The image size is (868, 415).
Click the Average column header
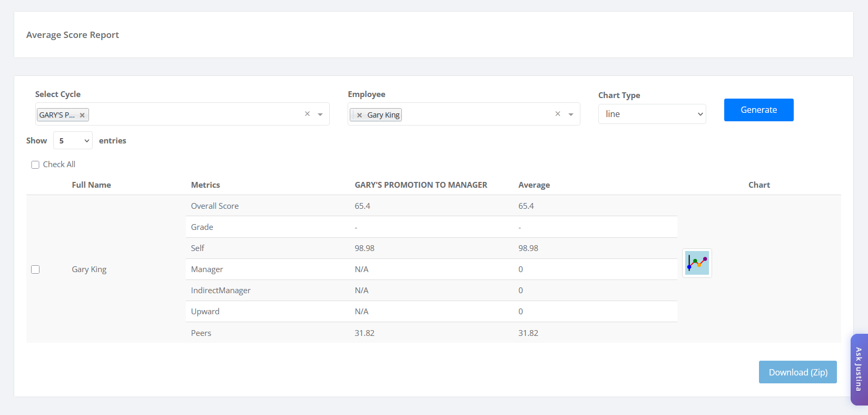pyautogui.click(x=534, y=185)
